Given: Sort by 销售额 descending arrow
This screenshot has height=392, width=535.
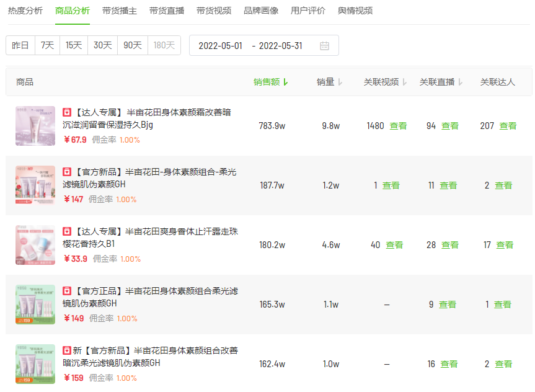Looking at the screenshot, I should pos(286,82).
